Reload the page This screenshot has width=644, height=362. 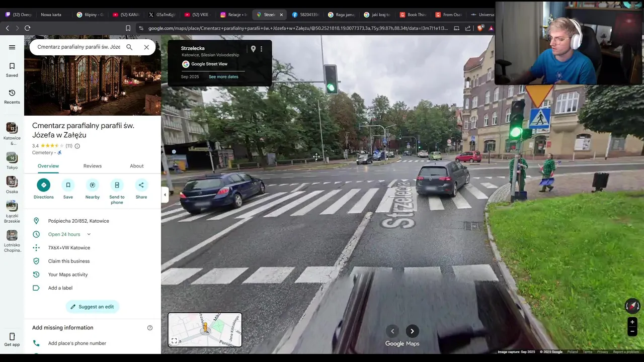28,28
